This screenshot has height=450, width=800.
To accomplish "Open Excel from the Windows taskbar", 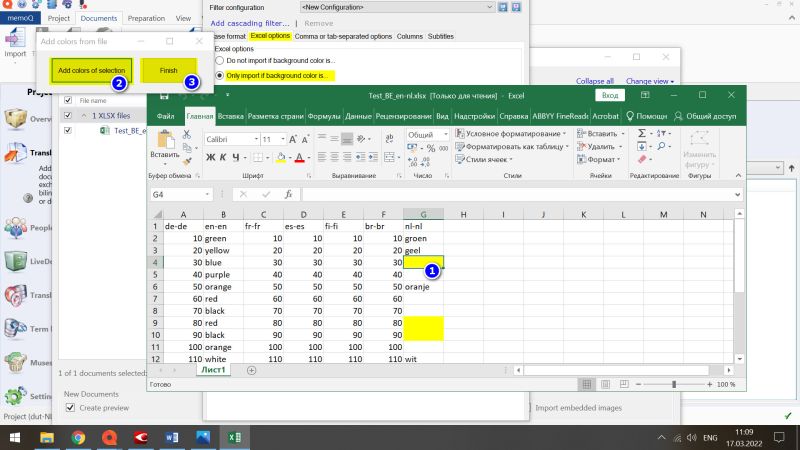I will [235, 437].
